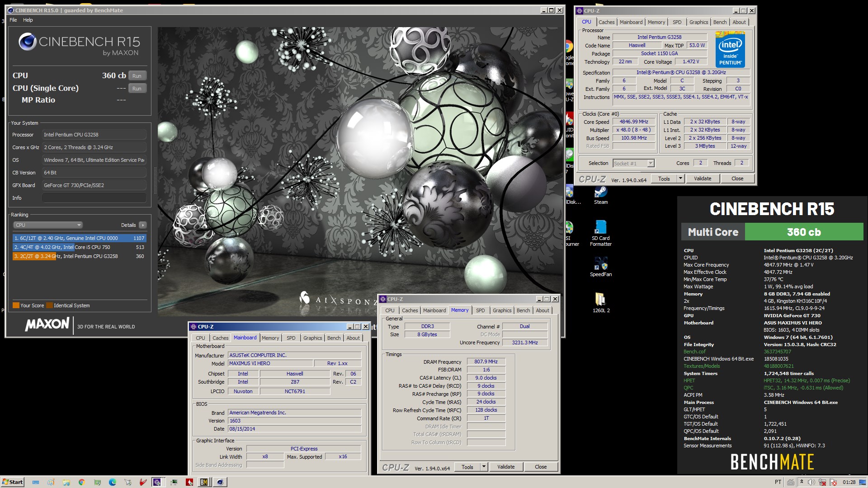Click the Info input field in Cinebench
This screenshot has height=488, width=868.
[94, 198]
